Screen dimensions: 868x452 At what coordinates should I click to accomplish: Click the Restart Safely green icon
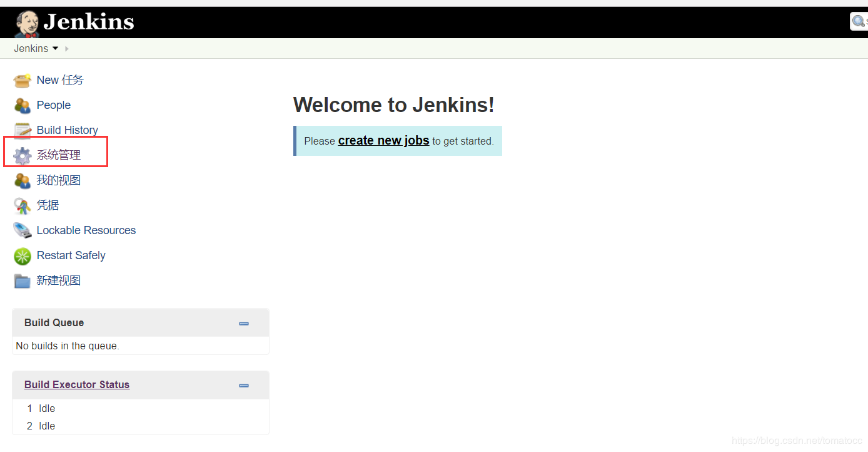click(x=23, y=256)
